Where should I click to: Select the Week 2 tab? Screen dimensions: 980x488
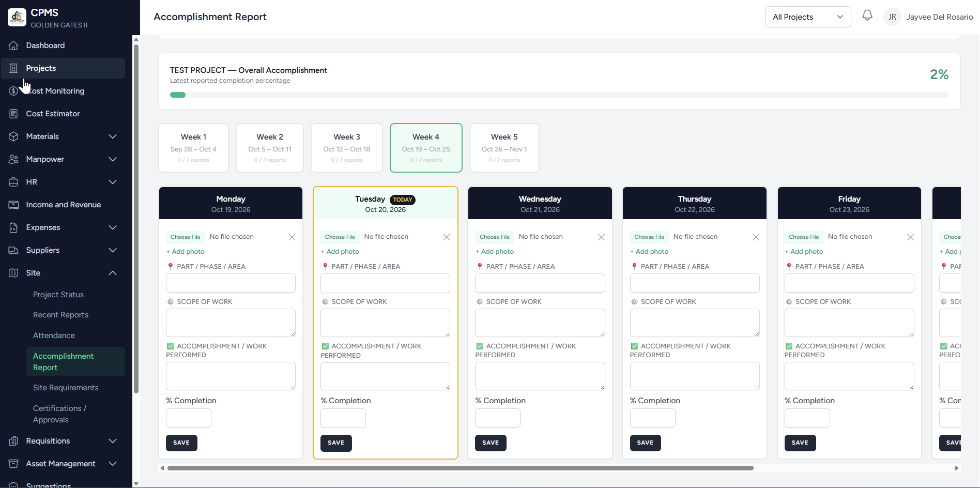pos(270,148)
